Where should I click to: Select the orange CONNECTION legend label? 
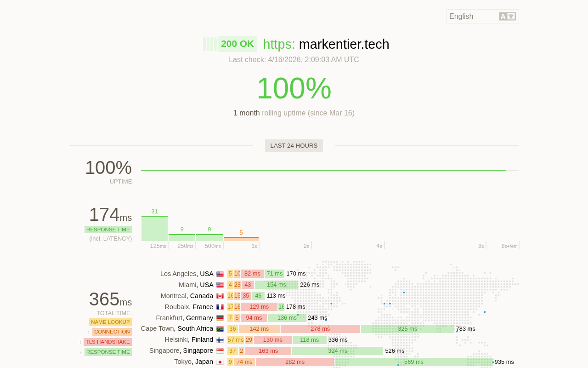[x=112, y=332]
